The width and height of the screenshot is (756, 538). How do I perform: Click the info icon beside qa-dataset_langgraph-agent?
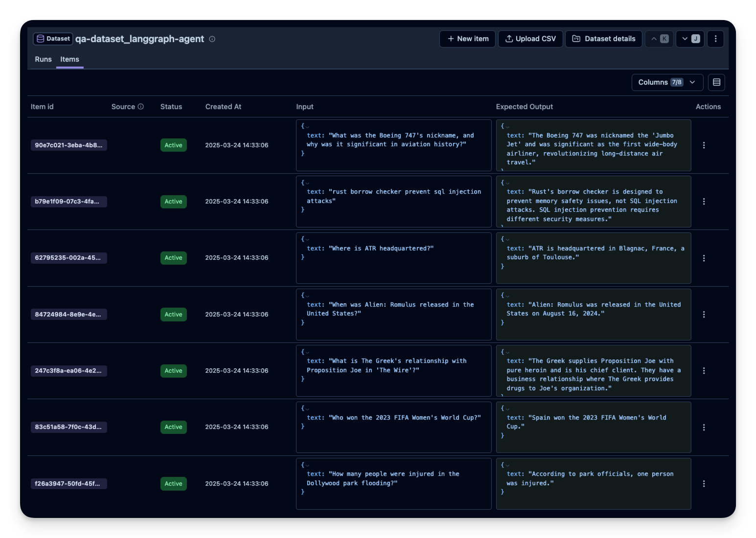click(212, 39)
